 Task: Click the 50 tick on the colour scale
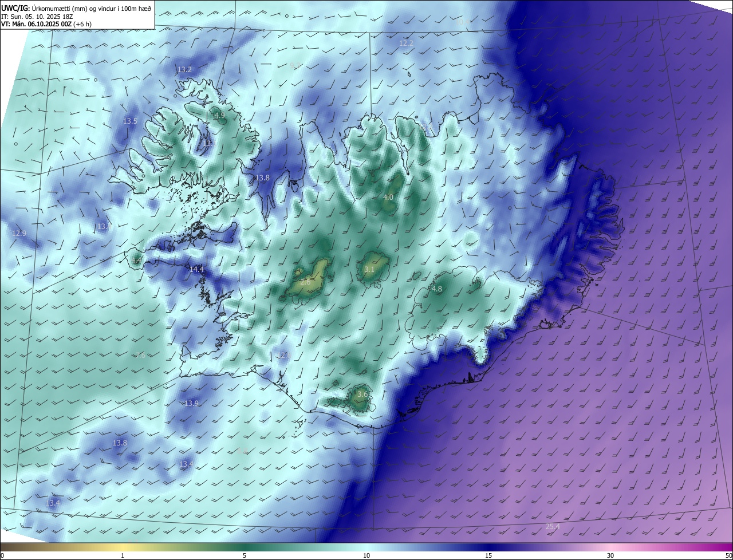728,555
